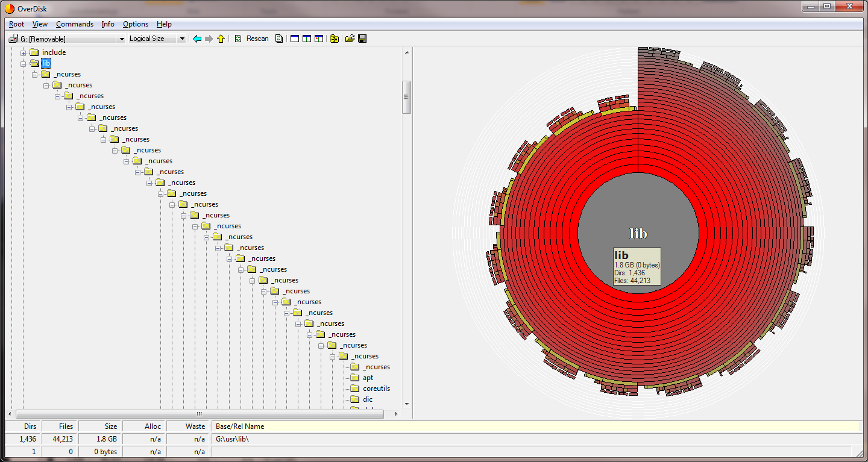Image resolution: width=868 pixels, height=462 pixels.
Task: Open the Commands menu
Action: pyautogui.click(x=75, y=24)
